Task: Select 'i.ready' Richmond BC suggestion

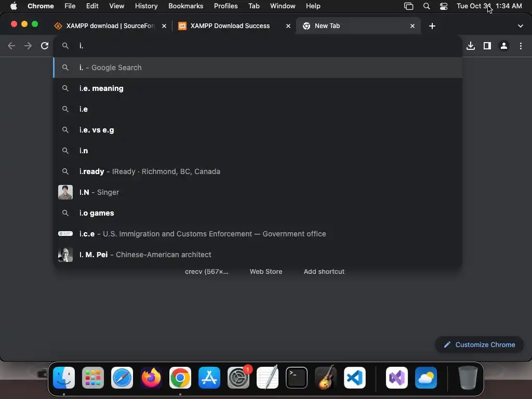Action: tap(258, 171)
